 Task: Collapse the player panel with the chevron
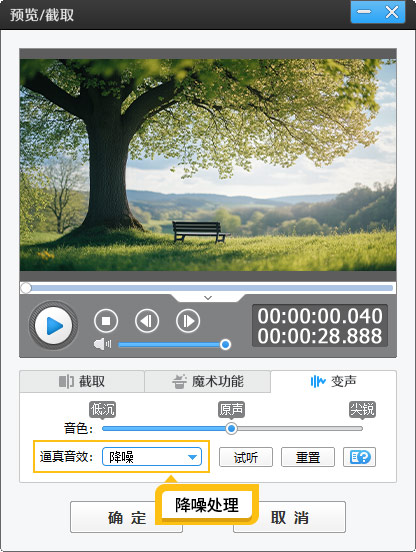(x=208, y=298)
